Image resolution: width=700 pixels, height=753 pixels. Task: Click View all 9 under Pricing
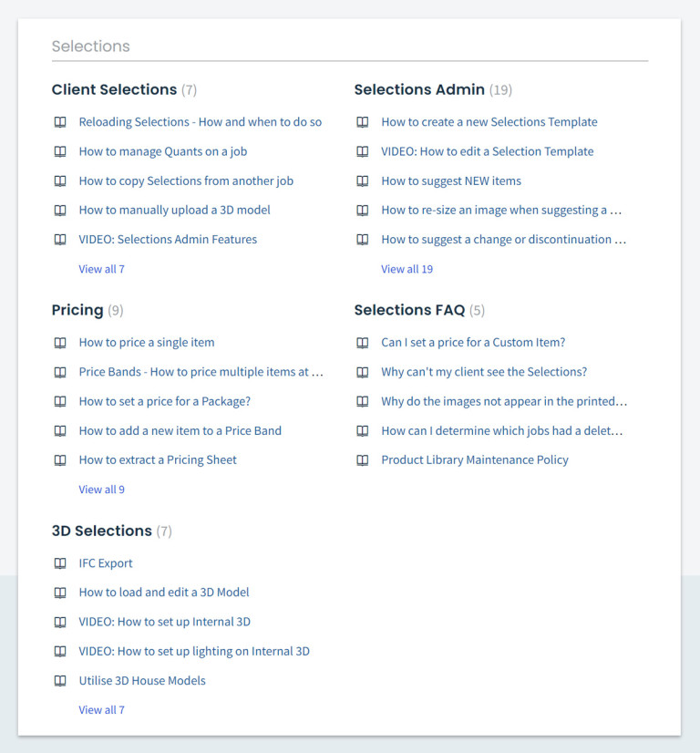pyautogui.click(x=101, y=490)
